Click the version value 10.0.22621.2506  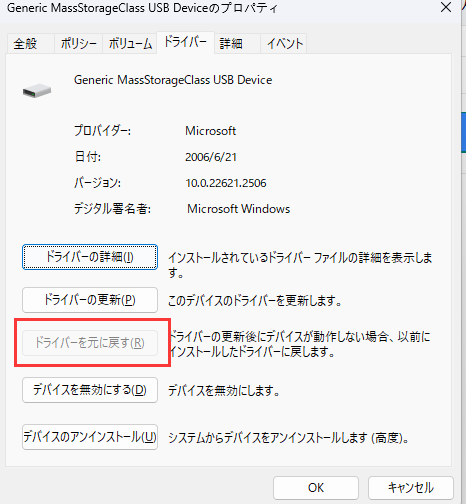[226, 183]
